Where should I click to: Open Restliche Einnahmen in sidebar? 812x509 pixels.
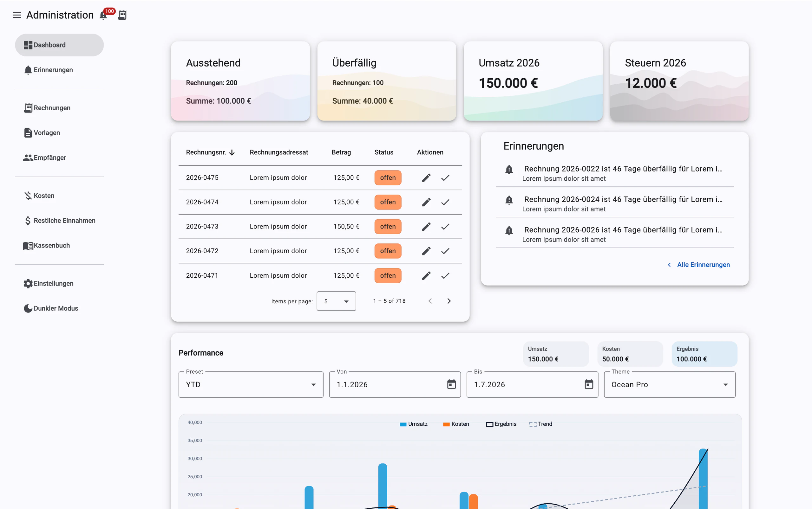(x=59, y=221)
